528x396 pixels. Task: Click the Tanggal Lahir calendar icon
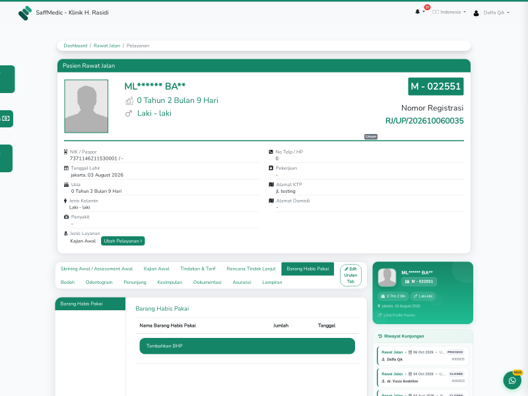click(x=66, y=168)
